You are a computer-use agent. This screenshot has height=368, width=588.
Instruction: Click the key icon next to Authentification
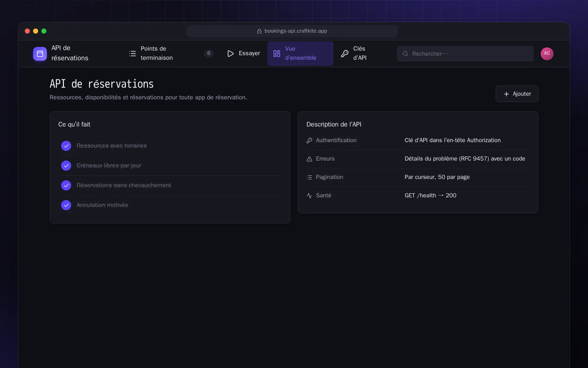pos(309,140)
